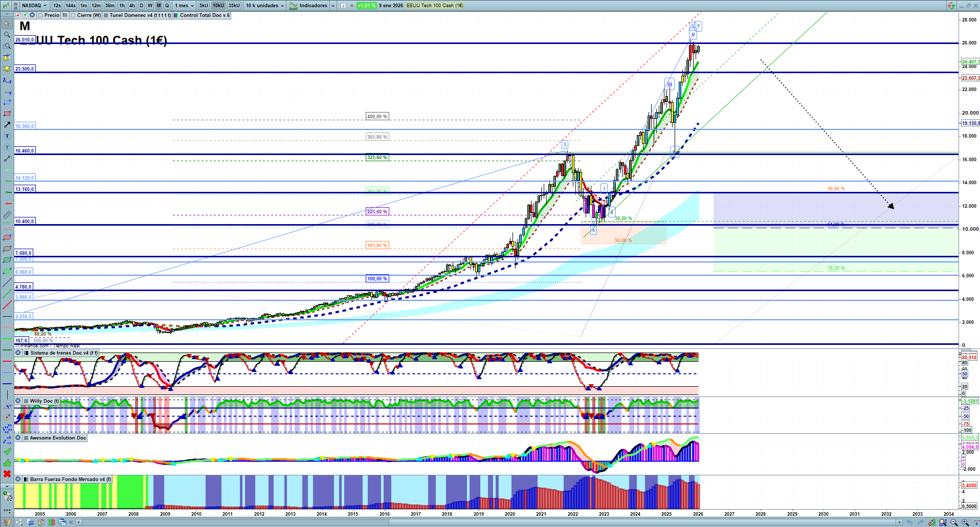
Task: Select the 56m timeframe button
Action: tap(110, 6)
